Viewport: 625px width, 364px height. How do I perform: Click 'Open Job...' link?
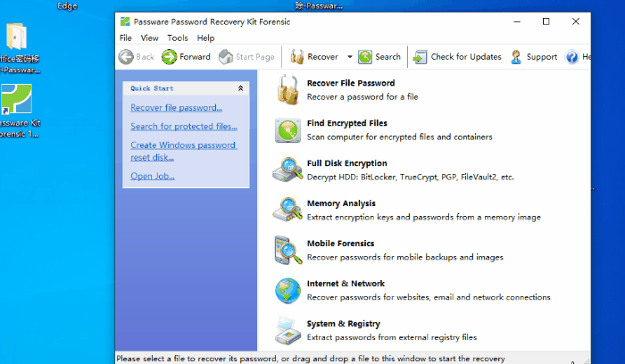click(x=153, y=176)
